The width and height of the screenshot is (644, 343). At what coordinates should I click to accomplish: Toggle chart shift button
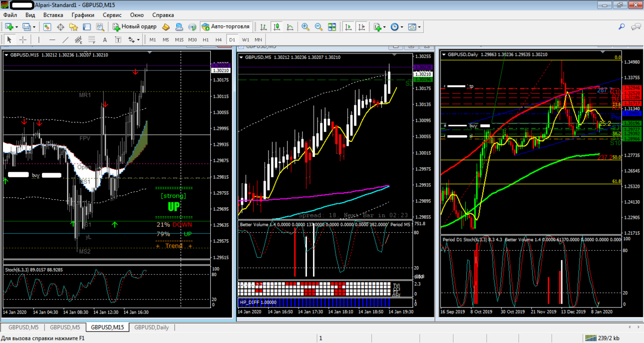point(361,27)
